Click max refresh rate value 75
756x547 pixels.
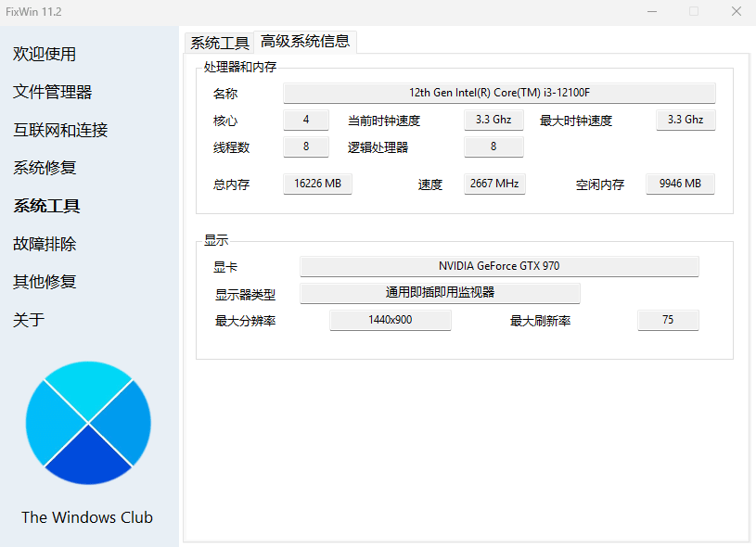pyautogui.click(x=668, y=320)
